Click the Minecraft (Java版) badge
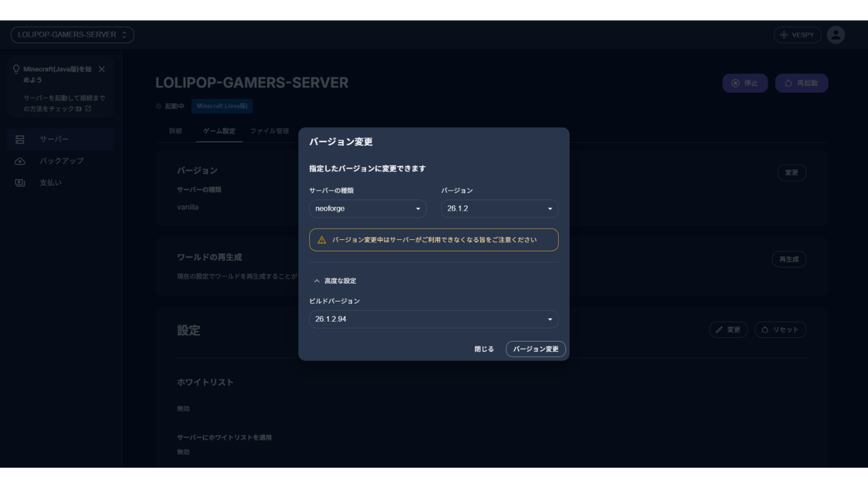Screen dimensions: 868x488 point(222,106)
